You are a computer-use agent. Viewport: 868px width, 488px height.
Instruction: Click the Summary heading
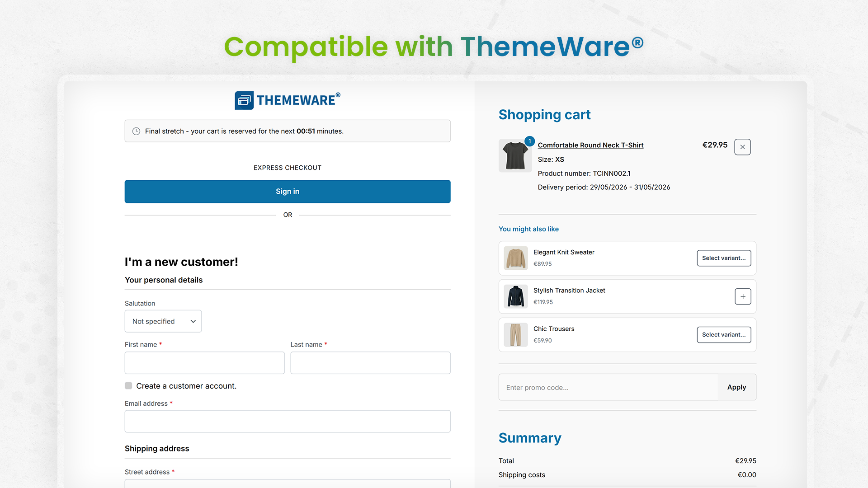[530, 438]
